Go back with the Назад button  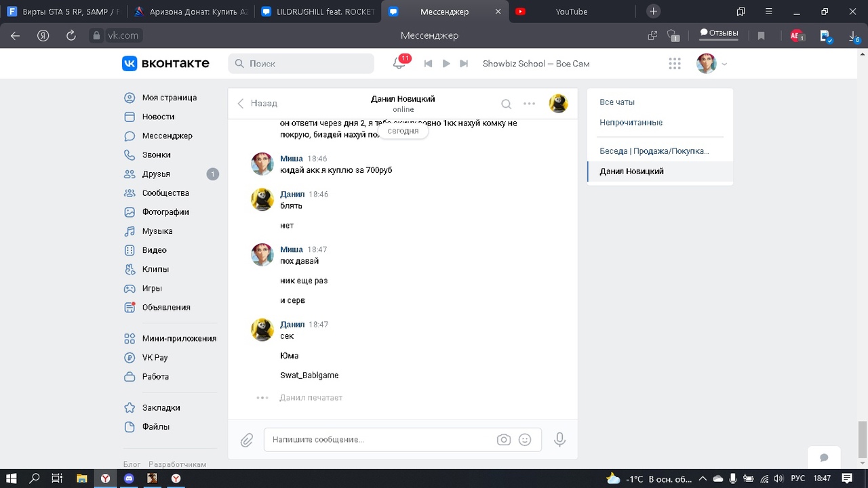click(x=257, y=103)
